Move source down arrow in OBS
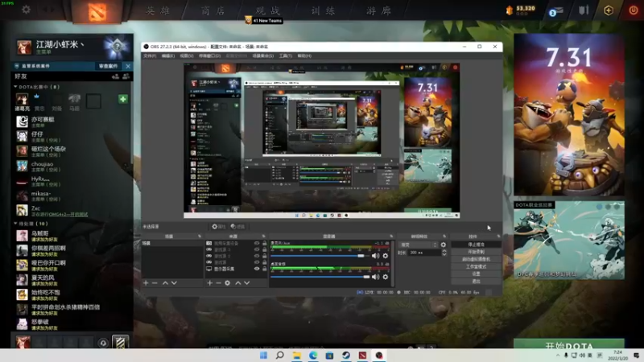 [247, 283]
